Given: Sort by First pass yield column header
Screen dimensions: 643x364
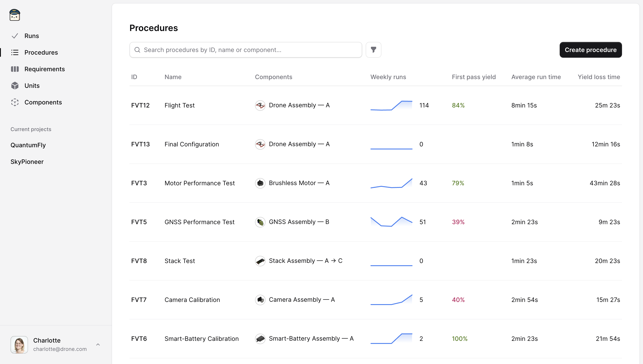Looking at the screenshot, I should click(x=473, y=77).
